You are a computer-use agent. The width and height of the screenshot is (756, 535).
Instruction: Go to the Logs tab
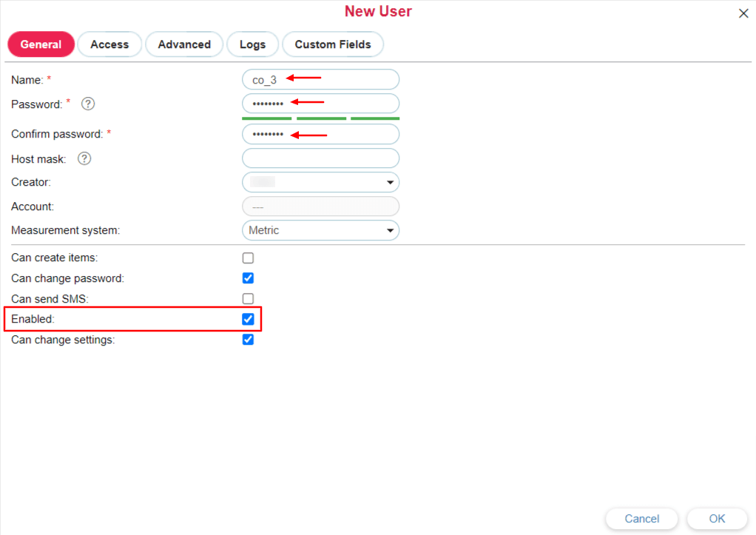point(252,44)
